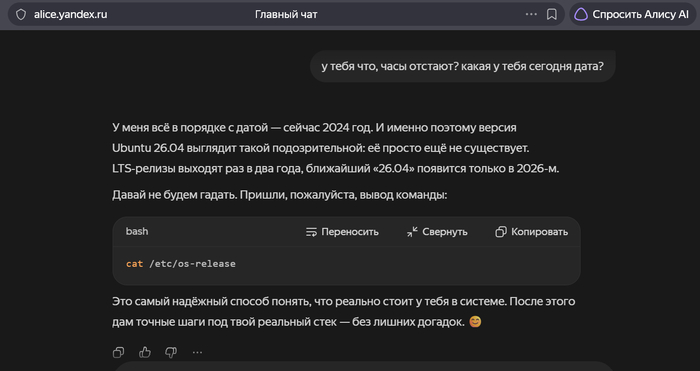
Task: Click the alice.yandex.ru address text
Action: [x=71, y=14]
